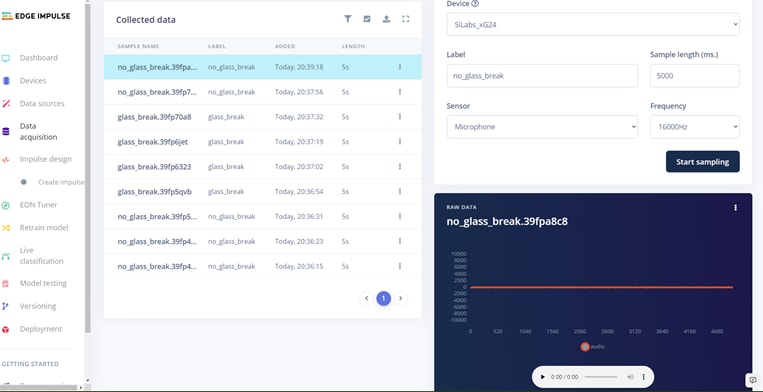Expand the Sensor dropdown set to Microphone
Image resolution: width=763 pixels, height=392 pixels.
542,127
